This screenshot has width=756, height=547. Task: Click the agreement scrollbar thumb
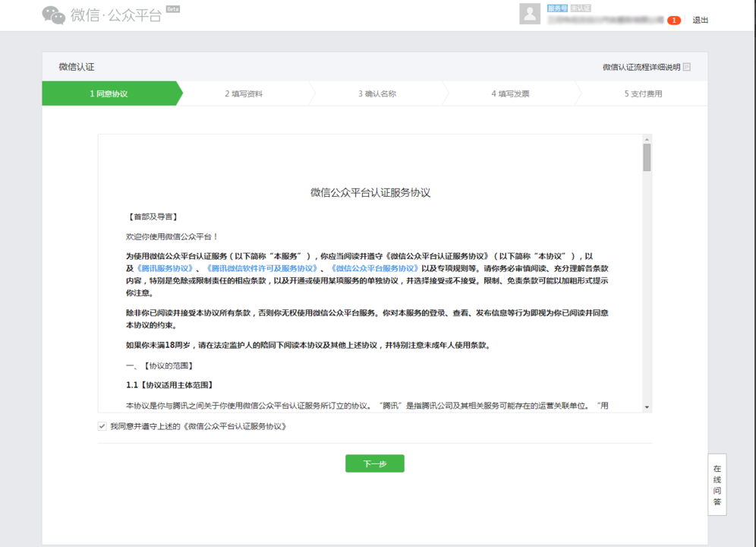[647, 157]
